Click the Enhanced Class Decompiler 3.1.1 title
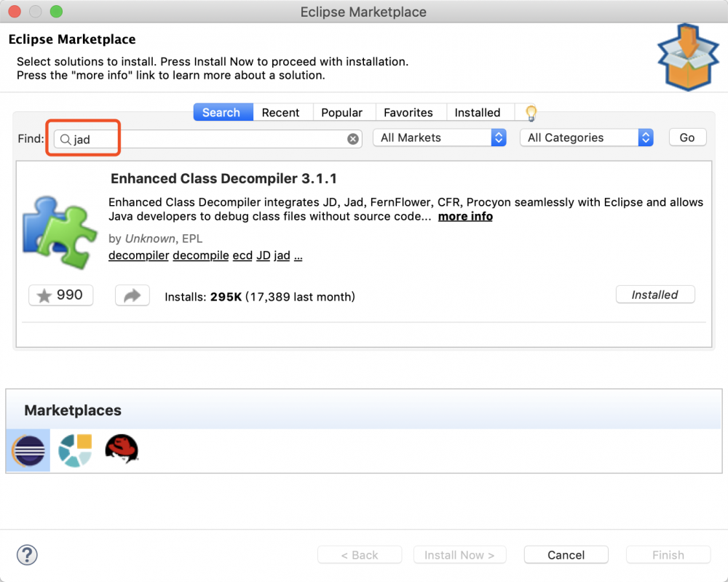 tap(223, 179)
